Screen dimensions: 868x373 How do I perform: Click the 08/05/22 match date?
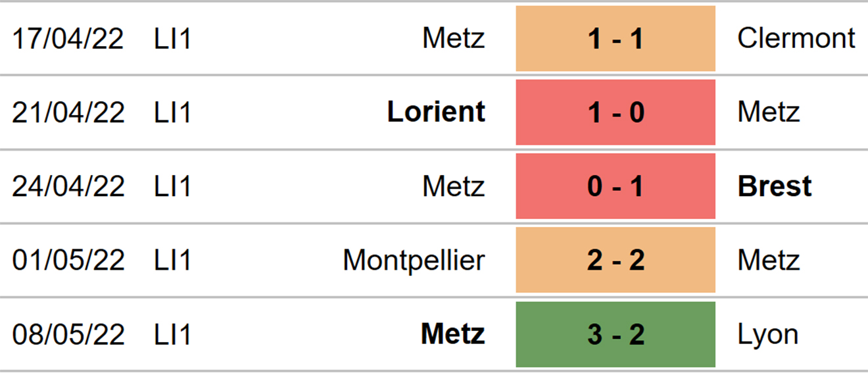click(68, 335)
